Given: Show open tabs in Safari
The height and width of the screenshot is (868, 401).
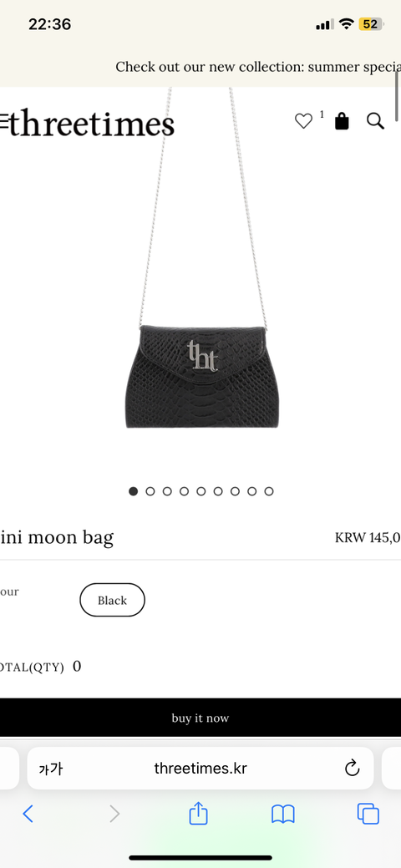Looking at the screenshot, I should (x=368, y=814).
